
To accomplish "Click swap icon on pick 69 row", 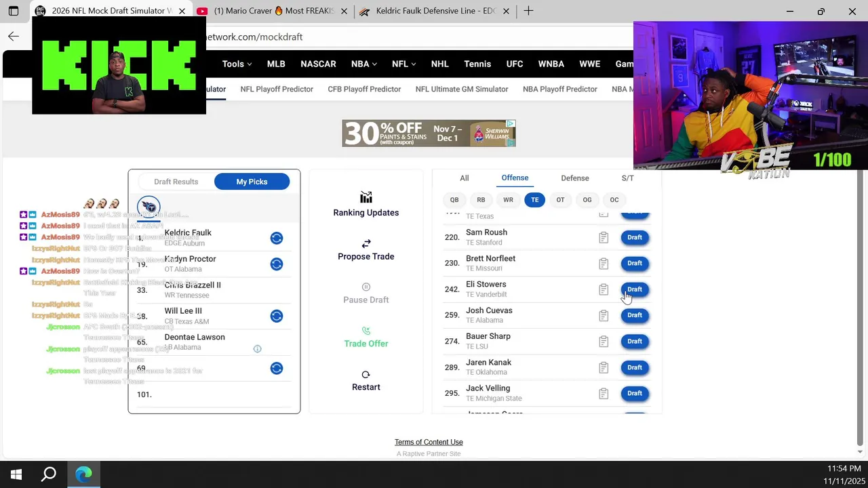I will [x=277, y=368].
